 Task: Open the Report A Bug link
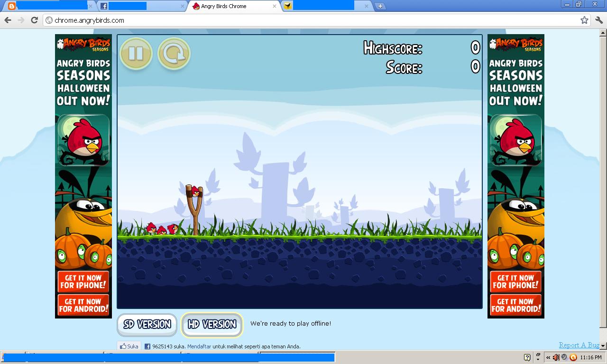tap(579, 345)
